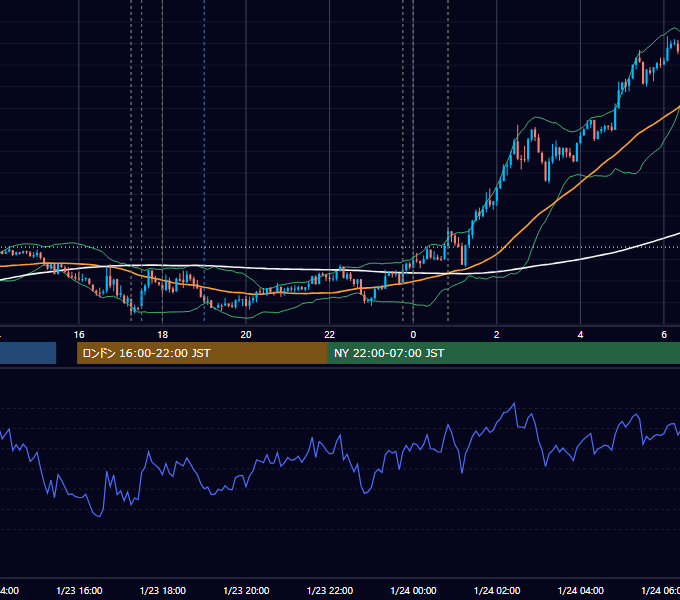Click the 1/24 02:00 time axis label
Viewport: 680px width, 600px height.
coord(497,590)
